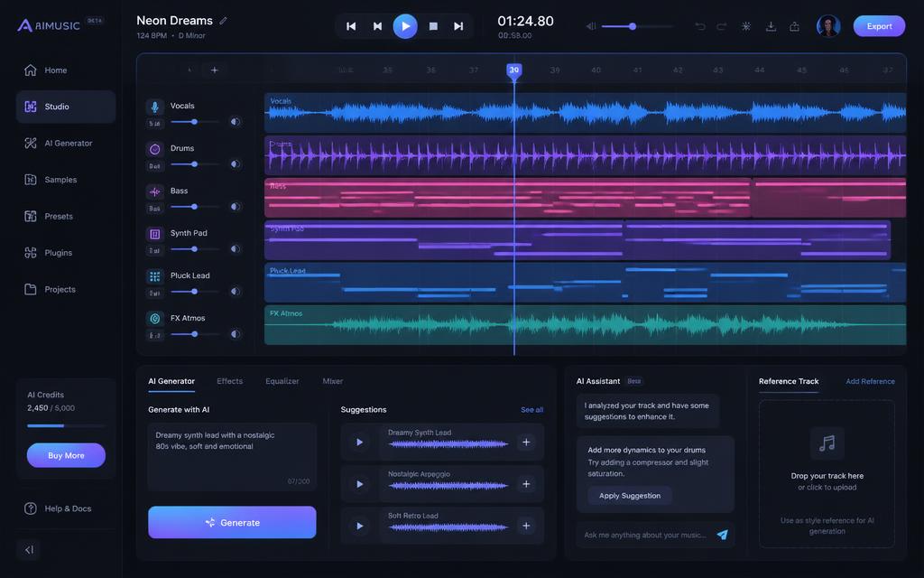Adjust the master volume slider handle
Viewport: 924px width, 578px height.
pos(633,26)
